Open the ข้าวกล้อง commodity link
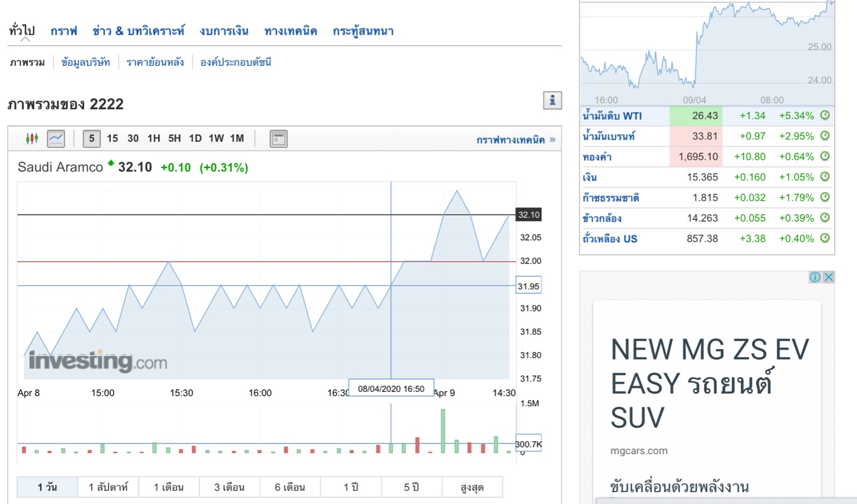The width and height of the screenshot is (857, 504). [602, 218]
